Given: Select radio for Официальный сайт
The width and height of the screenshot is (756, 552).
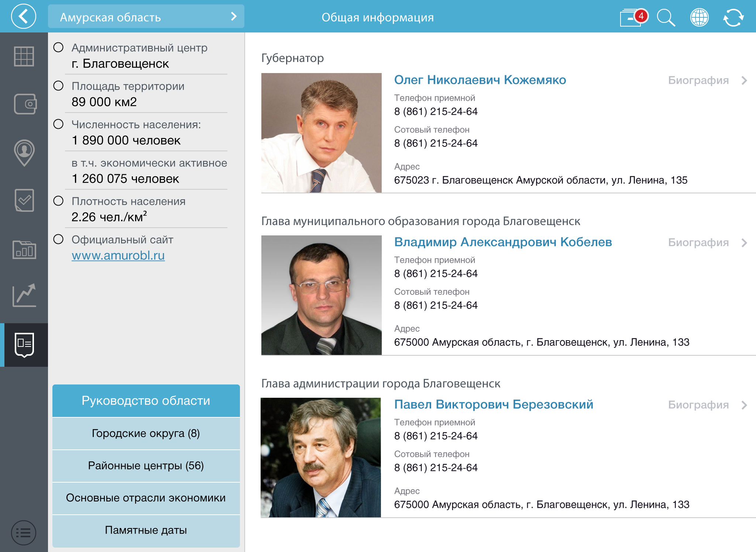Looking at the screenshot, I should (x=58, y=239).
